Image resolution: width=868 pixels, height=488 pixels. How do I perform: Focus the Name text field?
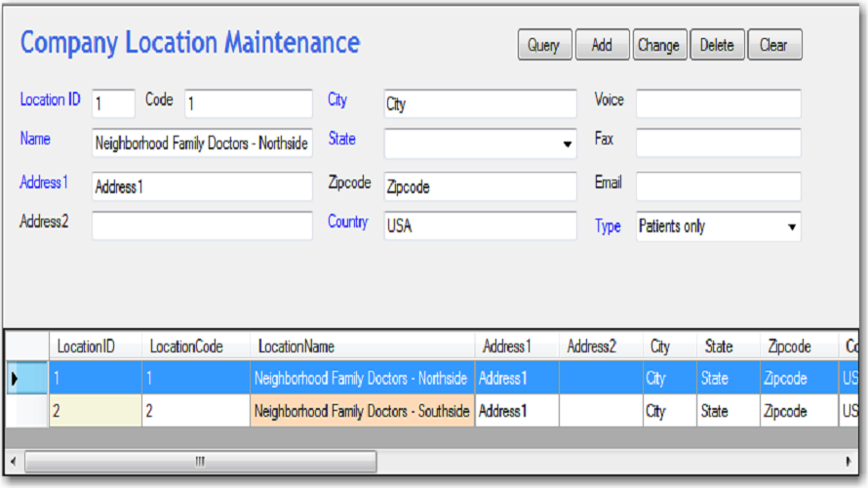202,143
